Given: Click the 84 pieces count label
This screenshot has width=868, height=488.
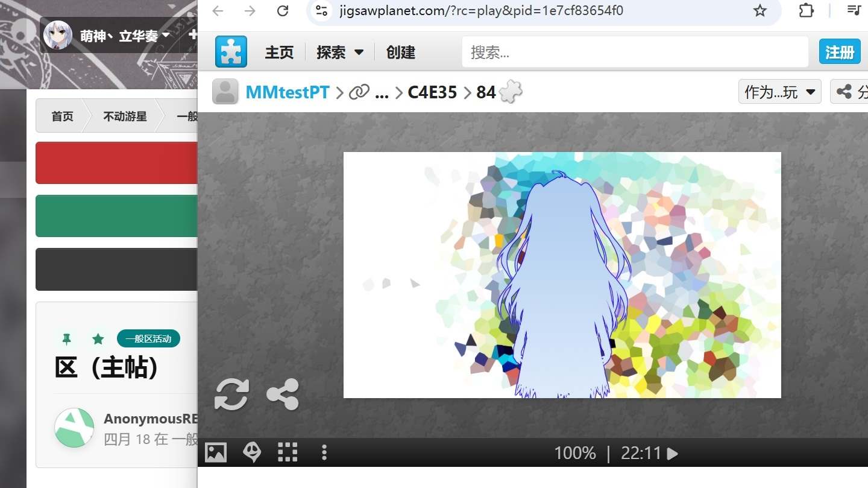Looking at the screenshot, I should click(x=486, y=92).
